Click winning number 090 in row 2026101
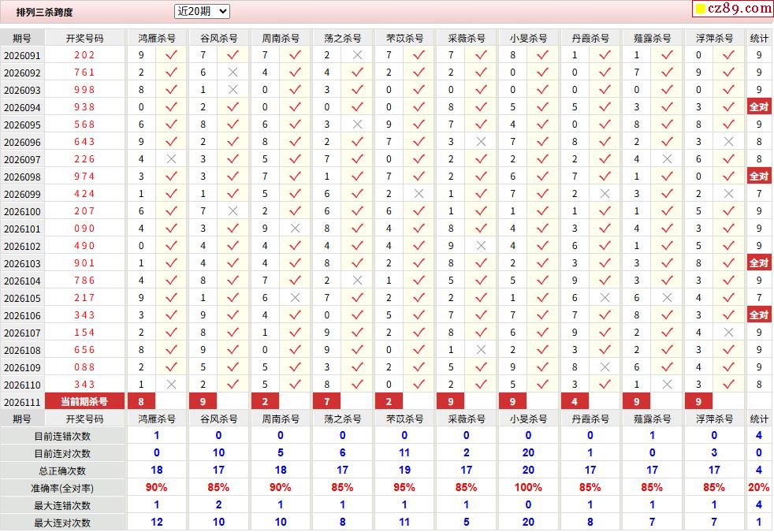The width and height of the screenshot is (774, 532). (84, 229)
